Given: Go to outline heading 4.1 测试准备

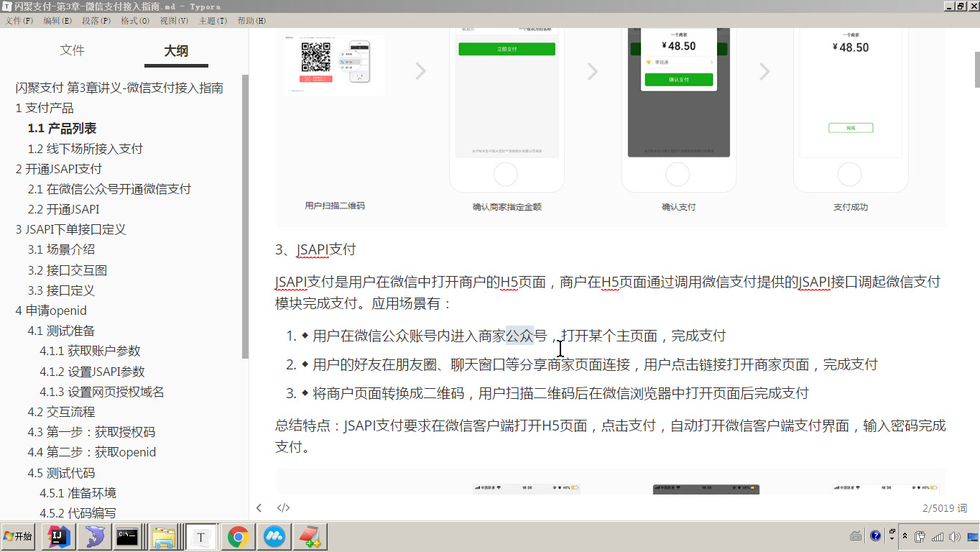Looking at the screenshot, I should [61, 331].
